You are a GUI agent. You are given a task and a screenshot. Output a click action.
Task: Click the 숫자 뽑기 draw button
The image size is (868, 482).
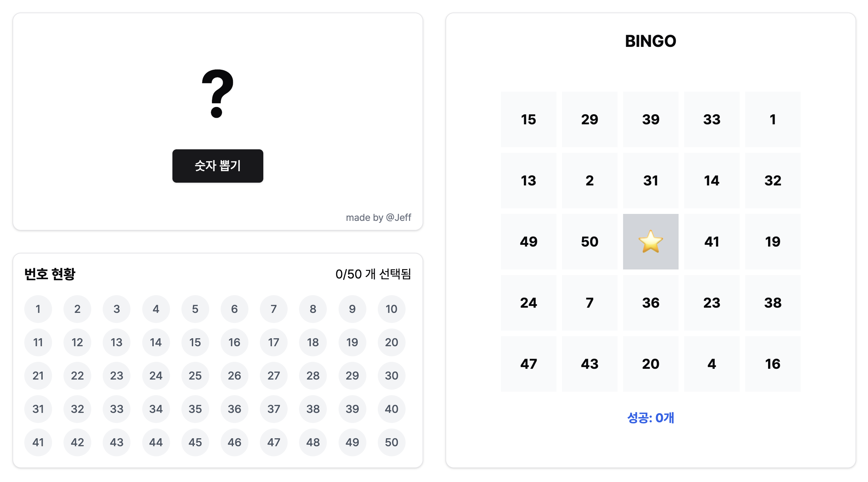click(x=218, y=166)
